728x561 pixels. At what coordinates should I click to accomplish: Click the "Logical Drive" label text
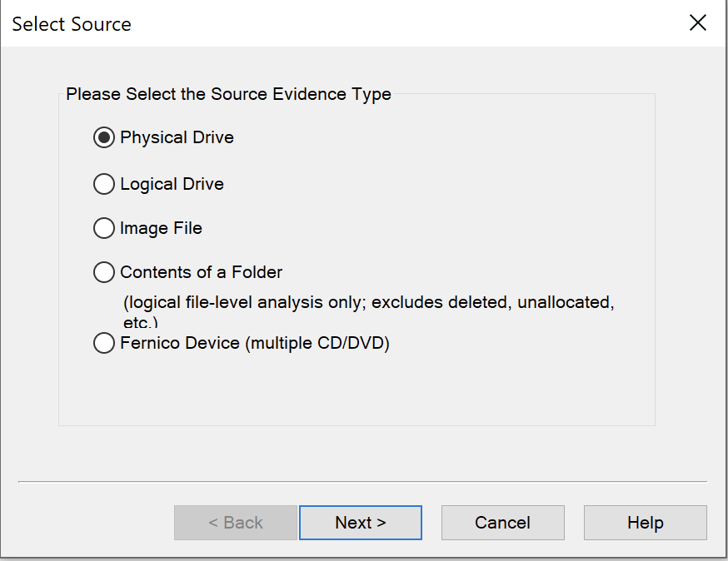[172, 184]
